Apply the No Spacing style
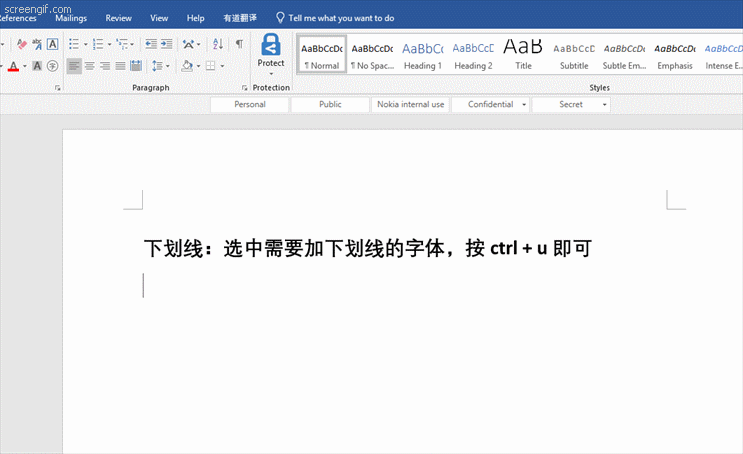This screenshot has height=454, width=743. point(372,54)
